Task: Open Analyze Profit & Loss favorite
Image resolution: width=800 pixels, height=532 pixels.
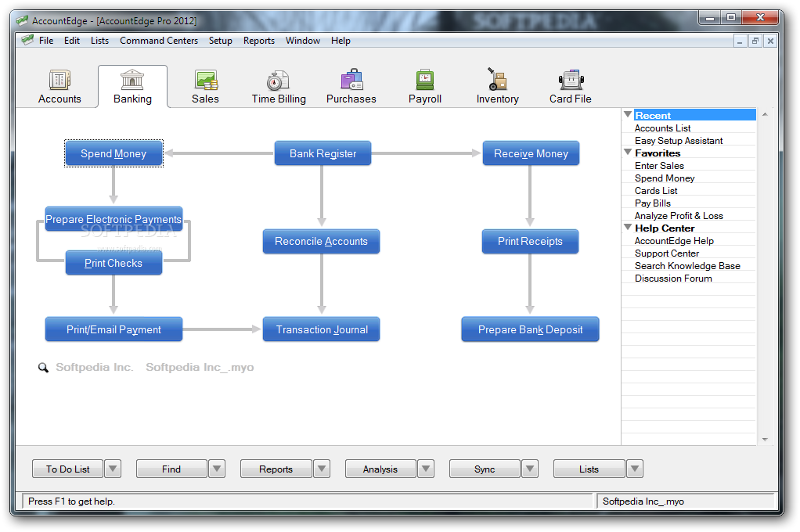Action: (679, 216)
